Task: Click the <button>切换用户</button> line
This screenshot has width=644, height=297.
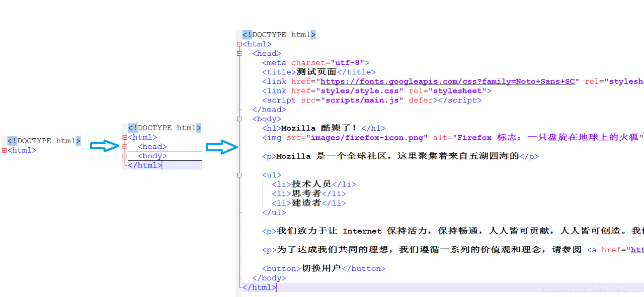Action: [324, 268]
